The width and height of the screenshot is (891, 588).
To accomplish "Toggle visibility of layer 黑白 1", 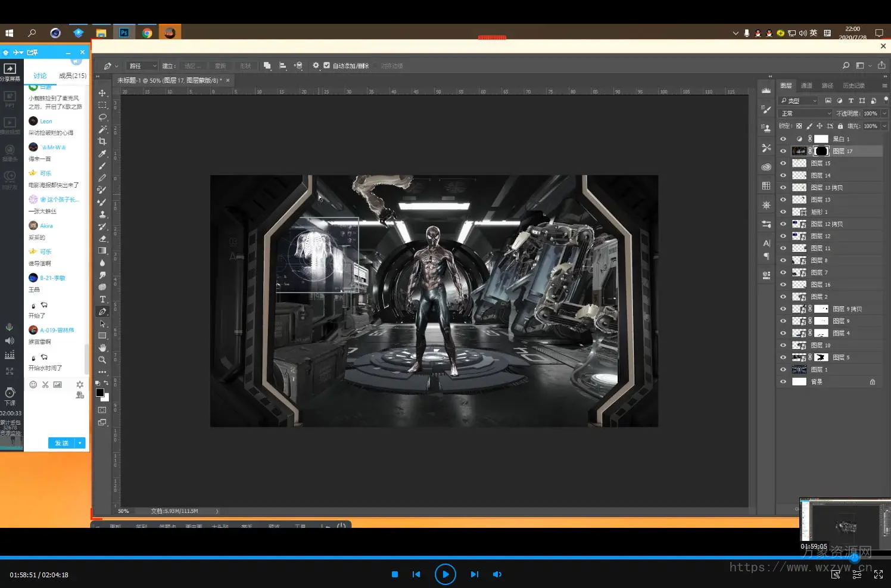I will pyautogui.click(x=783, y=139).
